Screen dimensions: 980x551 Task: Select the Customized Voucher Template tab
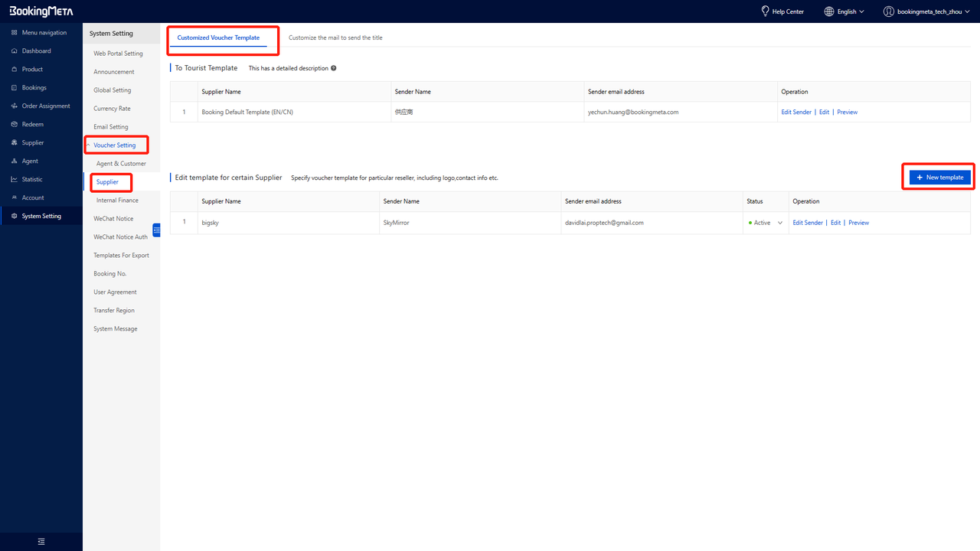click(218, 37)
